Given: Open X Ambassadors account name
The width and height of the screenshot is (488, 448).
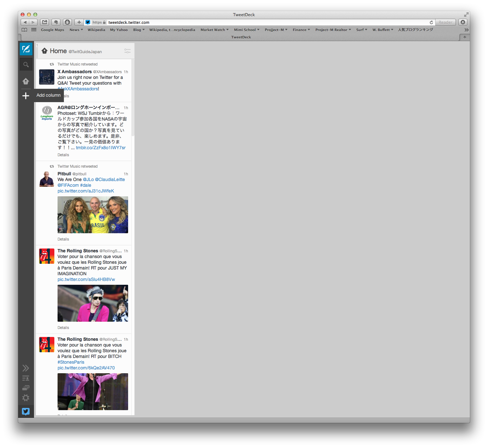Looking at the screenshot, I should click(x=75, y=72).
